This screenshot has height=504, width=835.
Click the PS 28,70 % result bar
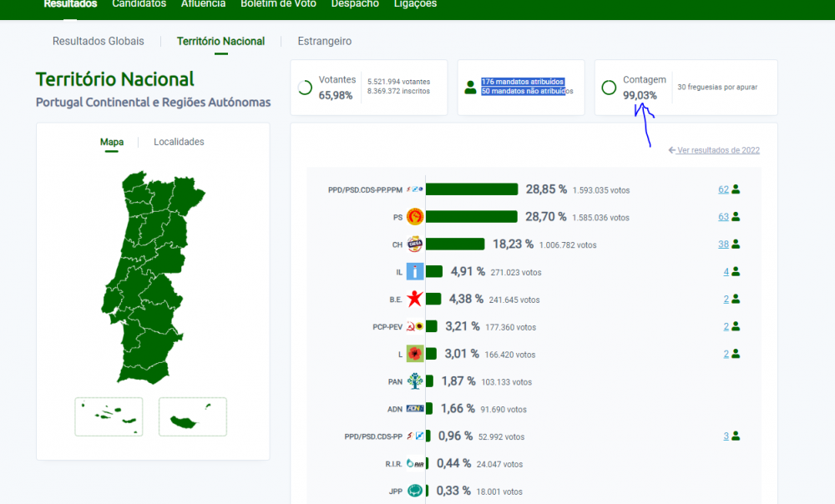(472, 217)
